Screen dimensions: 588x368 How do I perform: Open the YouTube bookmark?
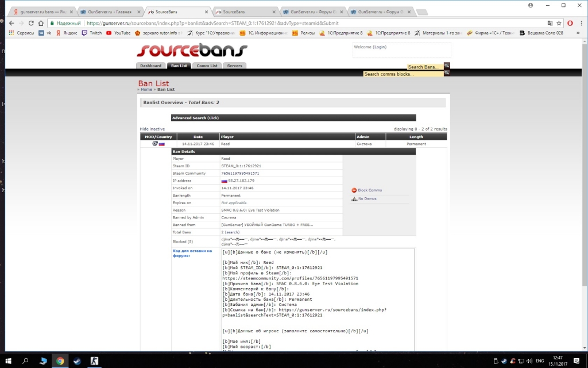pyautogui.click(x=118, y=33)
